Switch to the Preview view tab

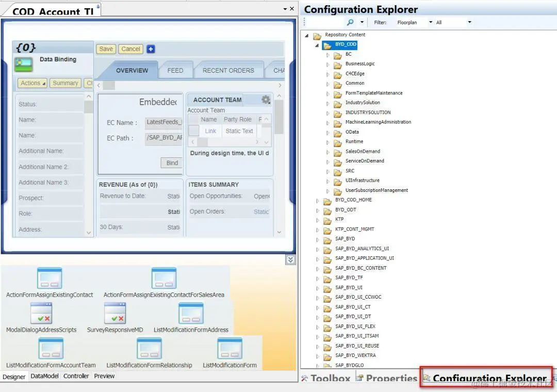[104, 376]
